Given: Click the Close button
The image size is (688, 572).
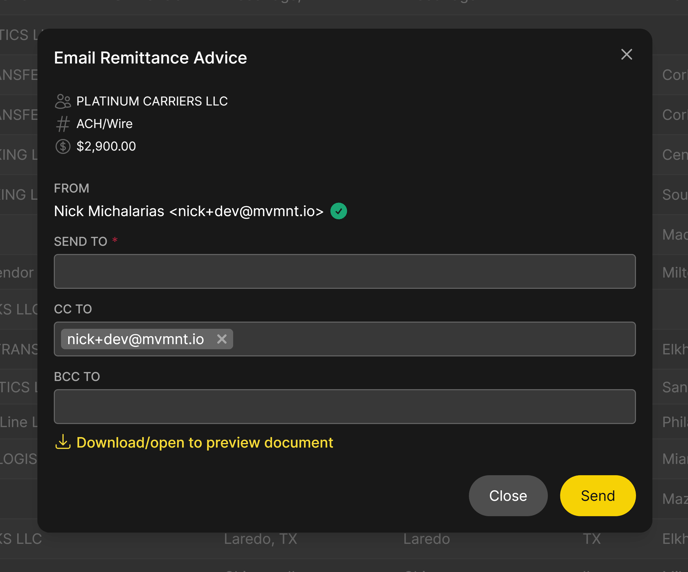Looking at the screenshot, I should tap(508, 496).
